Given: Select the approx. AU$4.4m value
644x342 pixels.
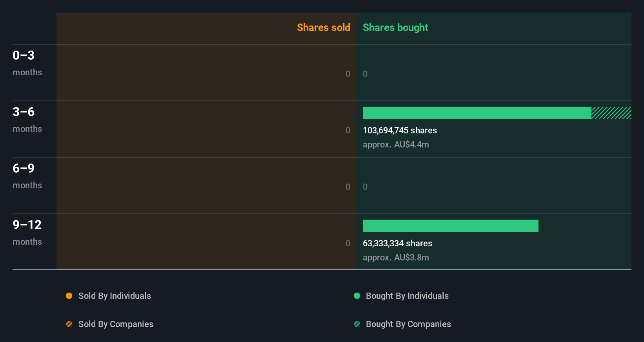Looking at the screenshot, I should tap(396, 144).
